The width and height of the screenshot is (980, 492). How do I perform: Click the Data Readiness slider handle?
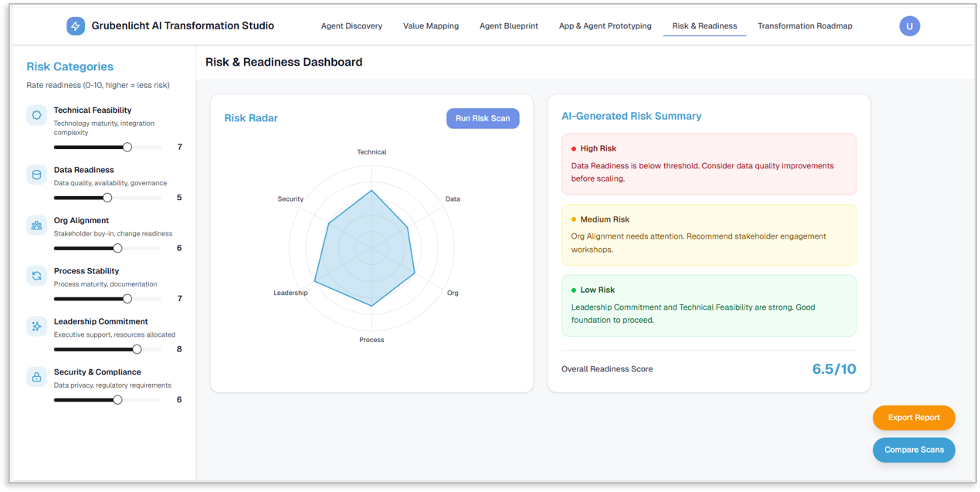[107, 198]
